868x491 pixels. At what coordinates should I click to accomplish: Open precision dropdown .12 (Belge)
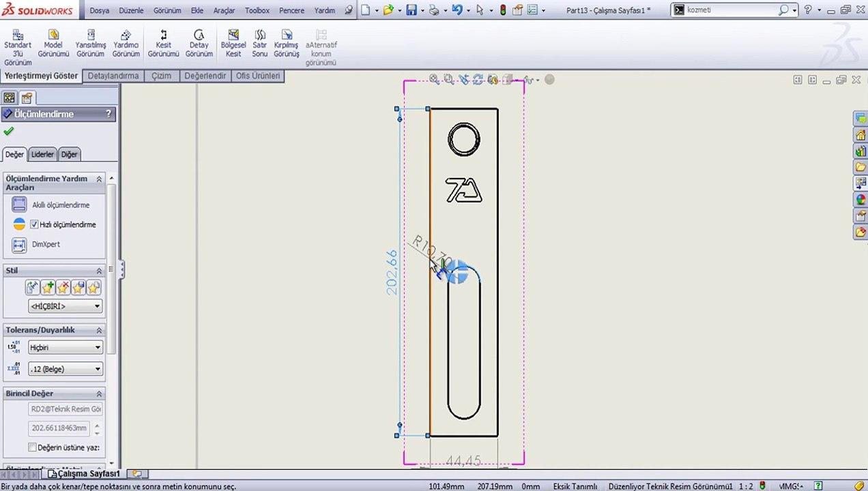[x=66, y=369]
